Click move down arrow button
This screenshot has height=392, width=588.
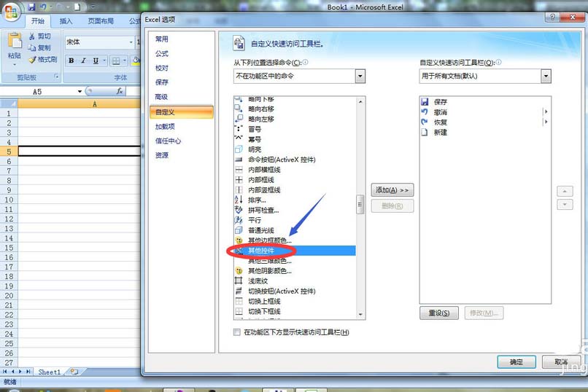point(565,205)
